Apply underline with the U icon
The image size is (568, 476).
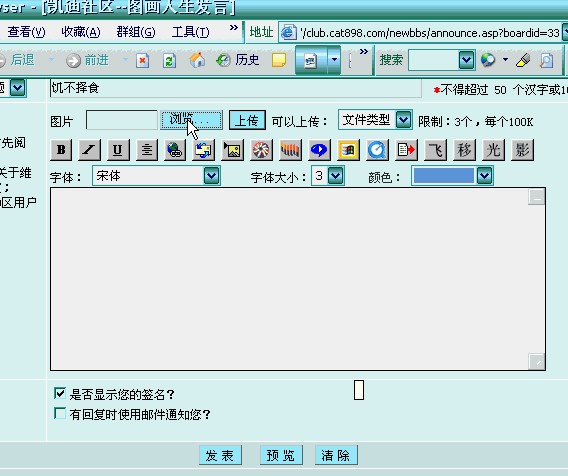point(118,150)
